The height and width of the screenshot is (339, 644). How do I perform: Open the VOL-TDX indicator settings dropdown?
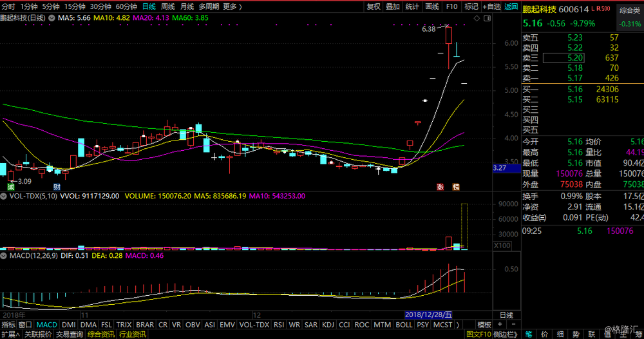[x=3, y=197]
